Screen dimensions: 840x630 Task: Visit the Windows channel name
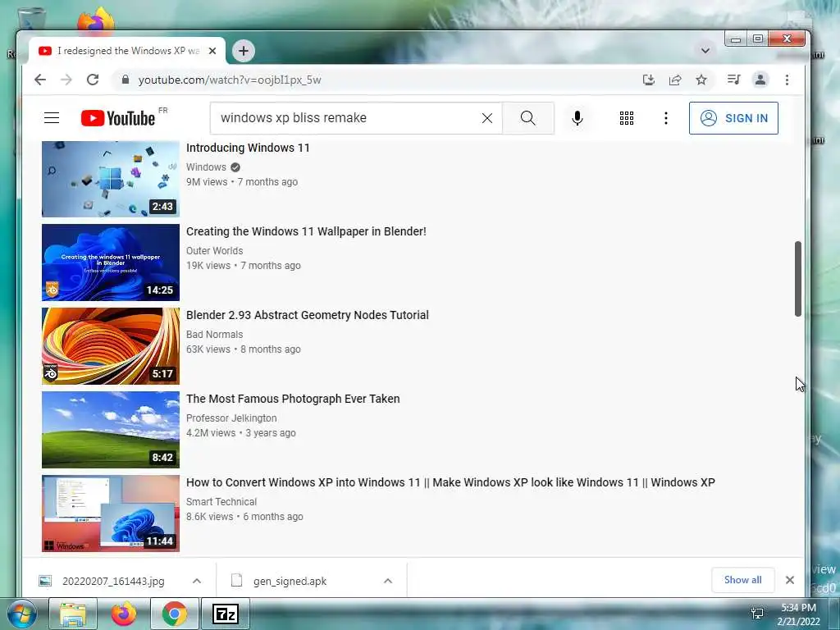coord(206,167)
